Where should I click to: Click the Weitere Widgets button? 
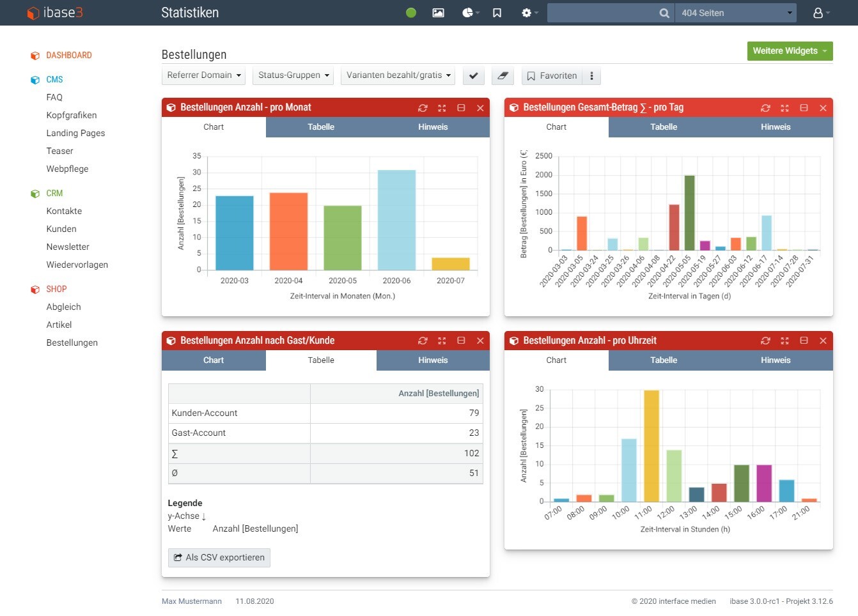(790, 51)
